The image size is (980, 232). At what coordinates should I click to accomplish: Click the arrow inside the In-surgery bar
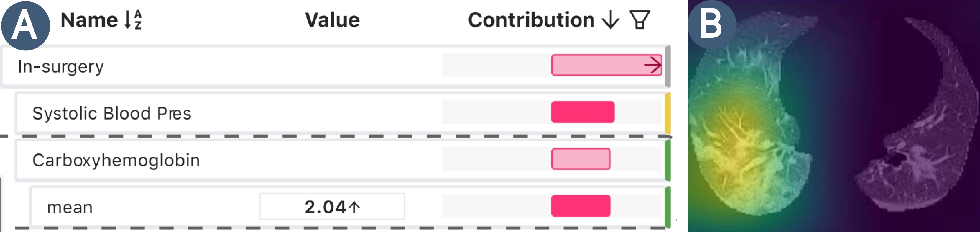click(653, 65)
